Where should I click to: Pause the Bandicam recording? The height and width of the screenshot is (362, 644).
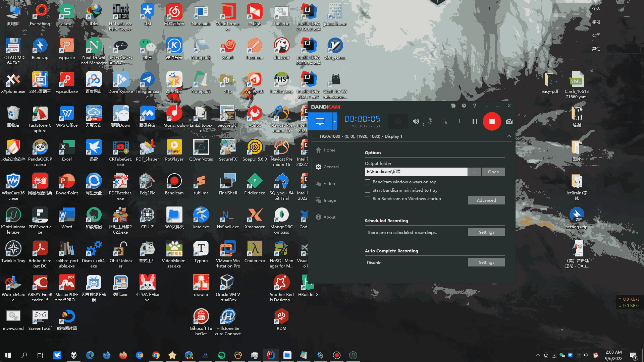tap(475, 121)
